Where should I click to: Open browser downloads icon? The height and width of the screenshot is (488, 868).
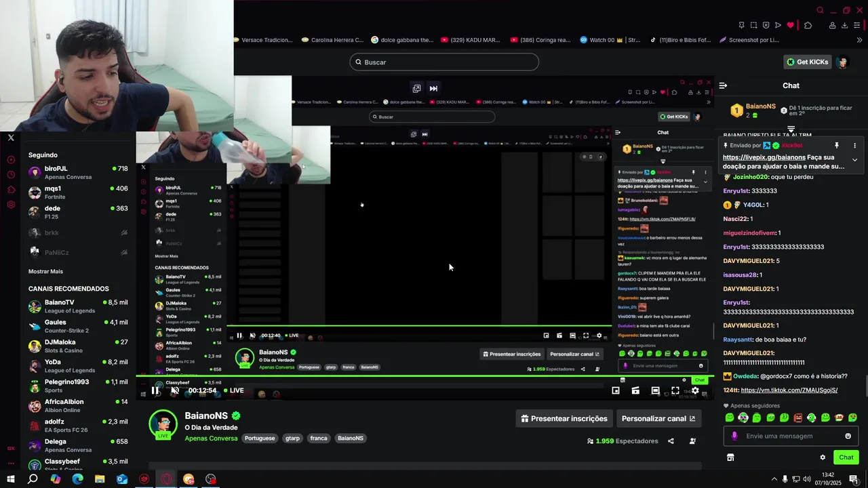pyautogui.click(x=844, y=25)
